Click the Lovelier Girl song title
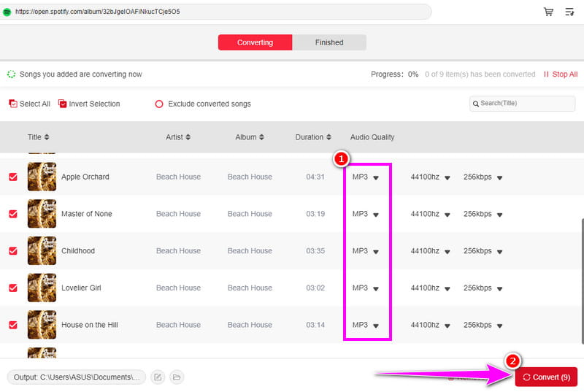584x392 pixels. click(81, 288)
